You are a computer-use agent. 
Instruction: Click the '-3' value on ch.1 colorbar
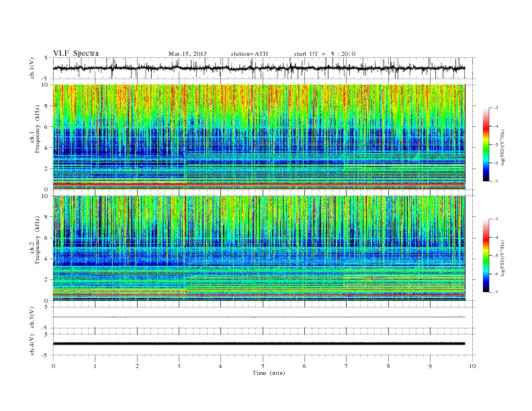(495, 108)
